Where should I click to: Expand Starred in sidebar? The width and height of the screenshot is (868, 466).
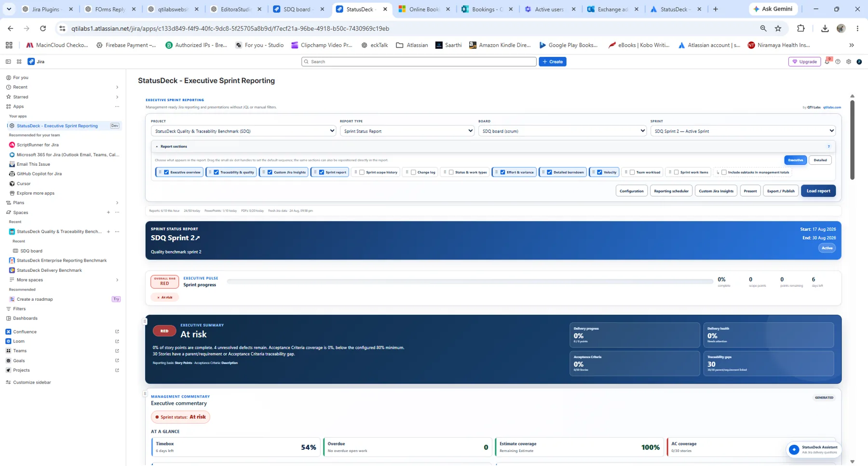pyautogui.click(x=117, y=97)
